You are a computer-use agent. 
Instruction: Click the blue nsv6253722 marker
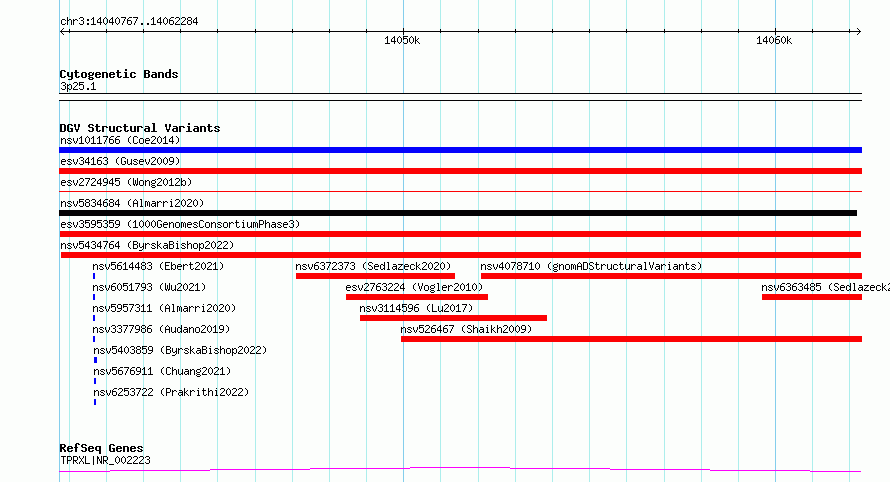coord(95,402)
